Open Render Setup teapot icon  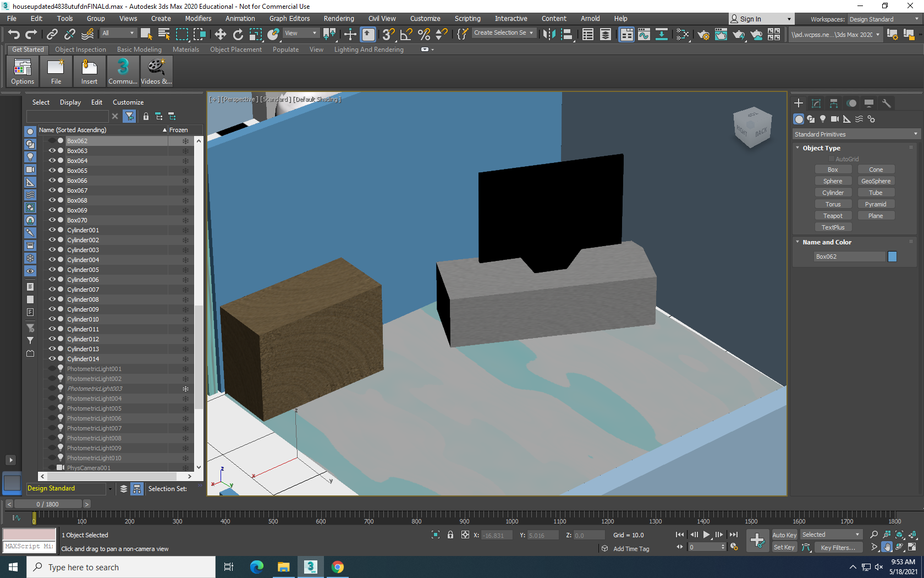[703, 34]
